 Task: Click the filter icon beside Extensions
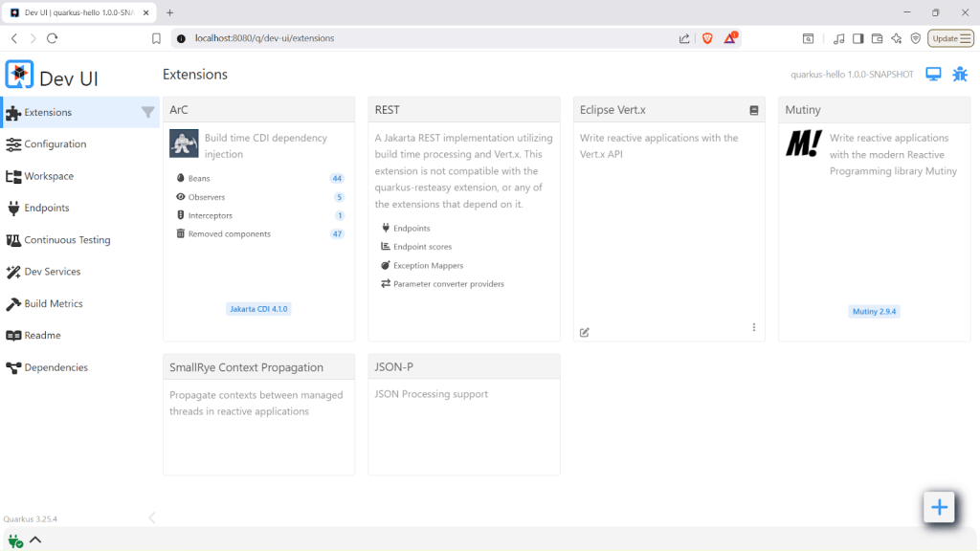(x=147, y=112)
